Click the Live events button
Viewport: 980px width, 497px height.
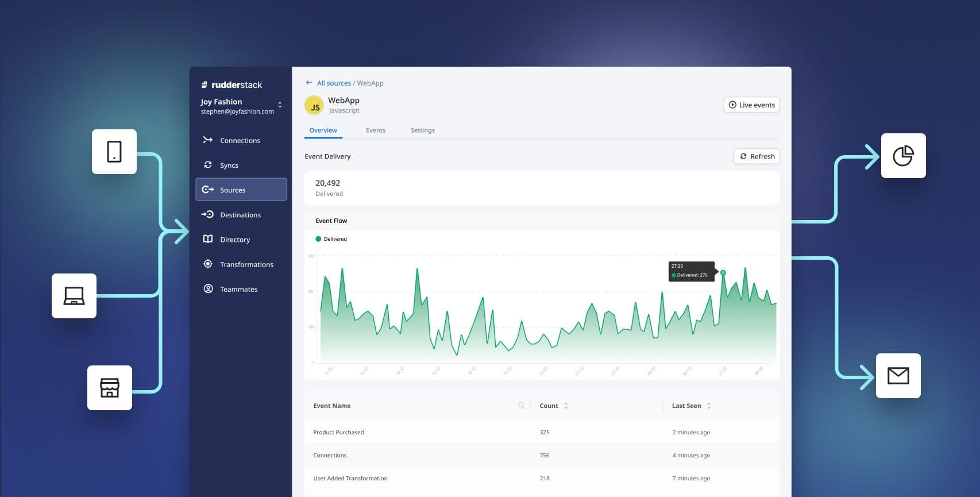pyautogui.click(x=751, y=105)
